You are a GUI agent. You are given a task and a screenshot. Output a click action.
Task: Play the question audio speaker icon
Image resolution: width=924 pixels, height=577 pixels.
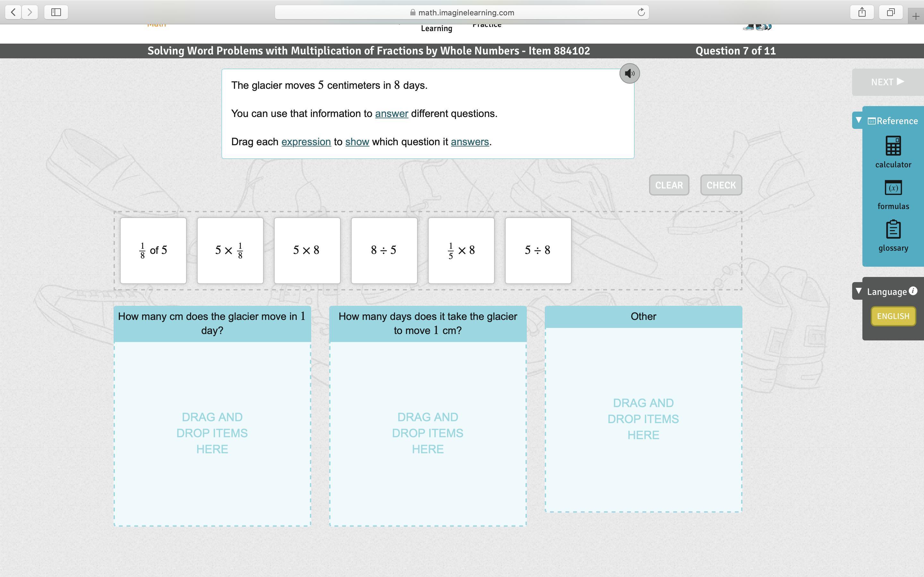[629, 73]
